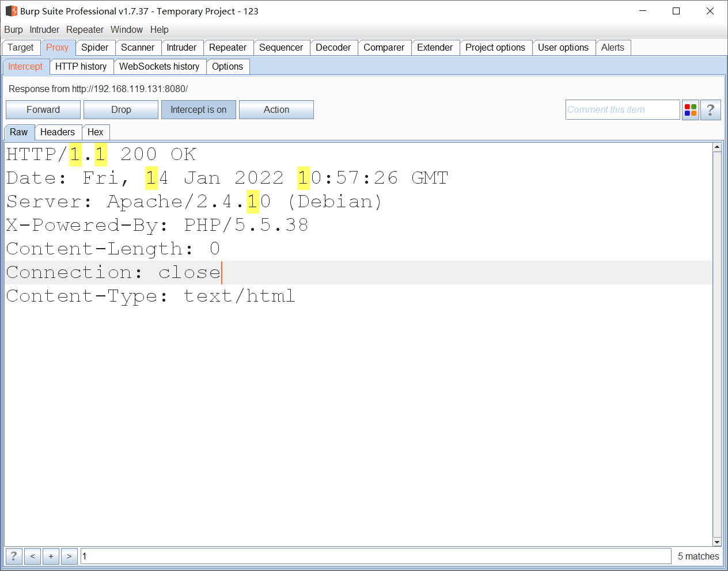728x571 pixels.
Task: Select the Intercept sub-tab
Action: (x=25, y=67)
